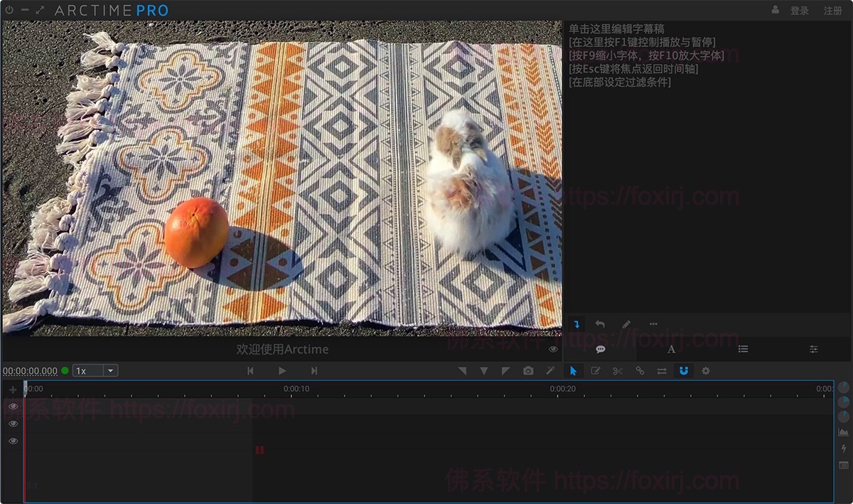Click the 登录 login link
Image resolution: width=853 pixels, height=504 pixels.
799,10
